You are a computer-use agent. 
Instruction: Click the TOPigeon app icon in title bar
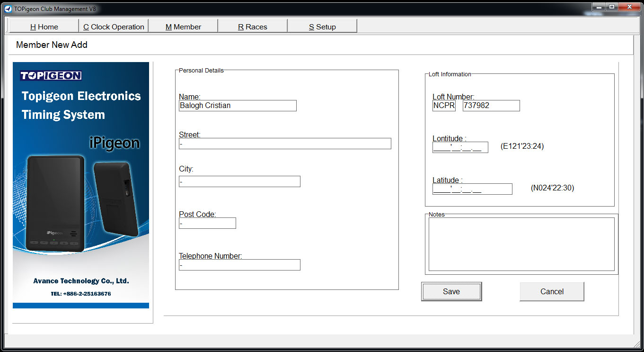click(8, 8)
